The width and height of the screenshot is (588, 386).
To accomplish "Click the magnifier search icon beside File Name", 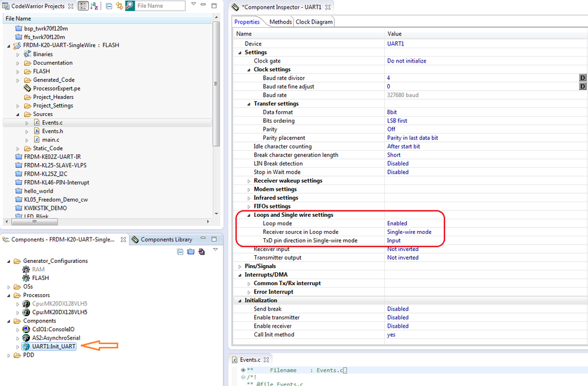I will tap(129, 5).
